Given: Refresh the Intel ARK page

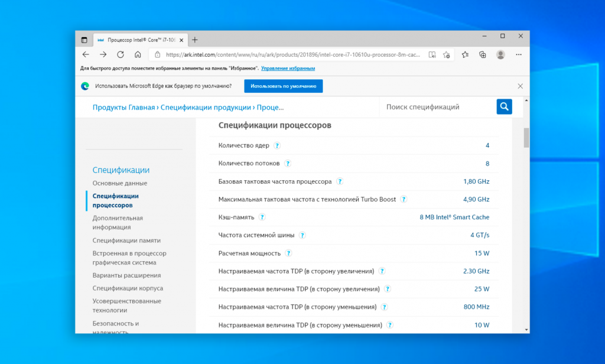Looking at the screenshot, I should (121, 54).
